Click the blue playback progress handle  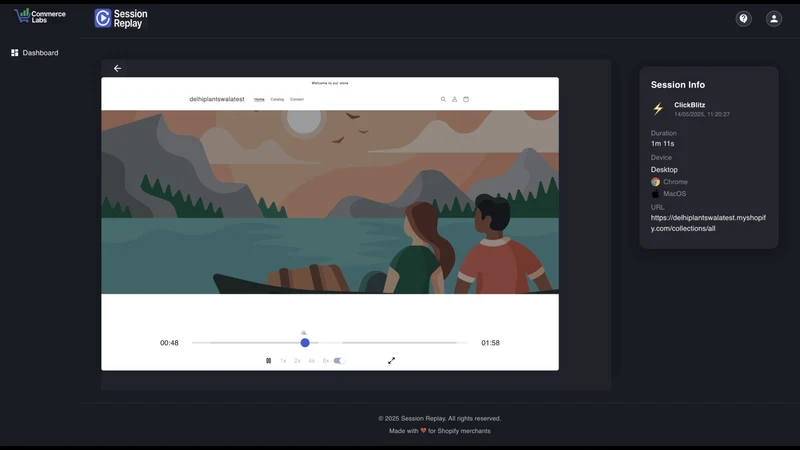click(x=305, y=343)
